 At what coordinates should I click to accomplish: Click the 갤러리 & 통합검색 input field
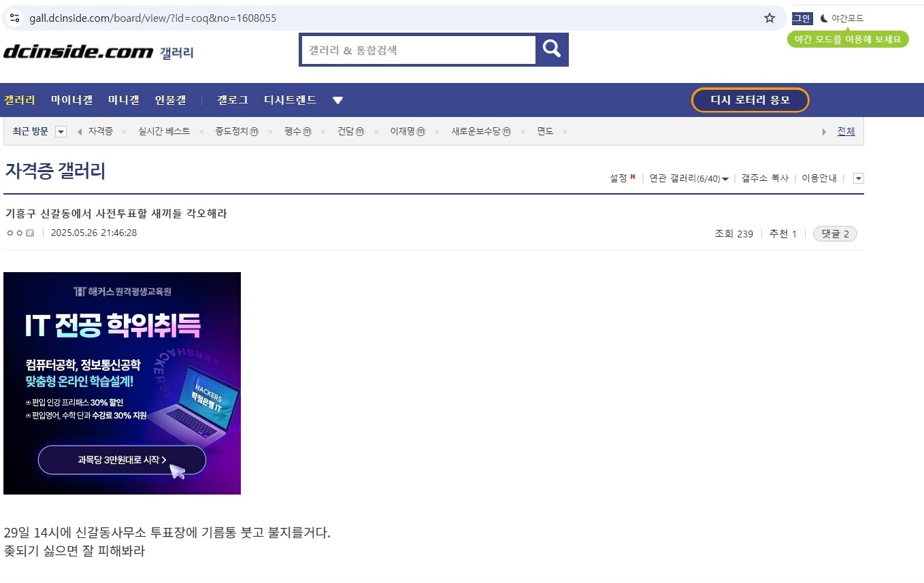[x=418, y=50]
